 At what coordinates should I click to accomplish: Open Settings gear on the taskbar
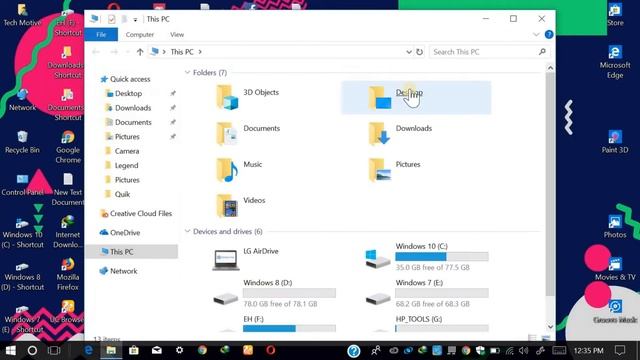[x=179, y=350]
